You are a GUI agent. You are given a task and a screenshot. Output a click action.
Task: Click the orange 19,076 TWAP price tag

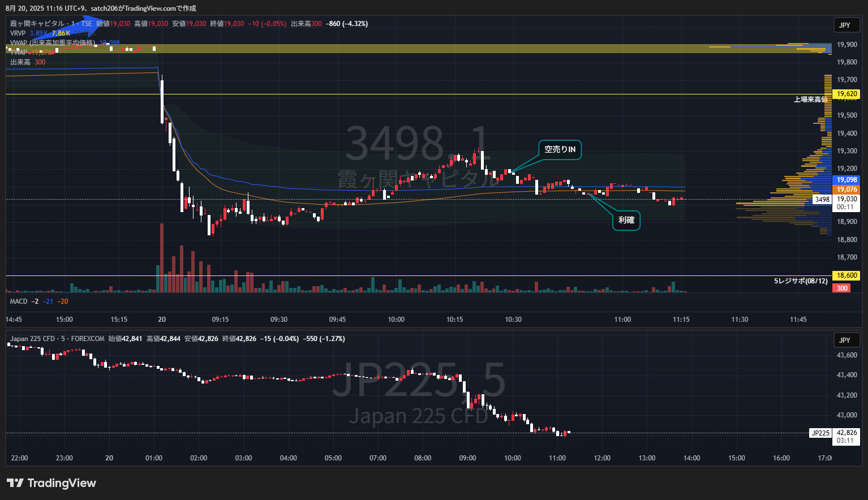point(847,189)
